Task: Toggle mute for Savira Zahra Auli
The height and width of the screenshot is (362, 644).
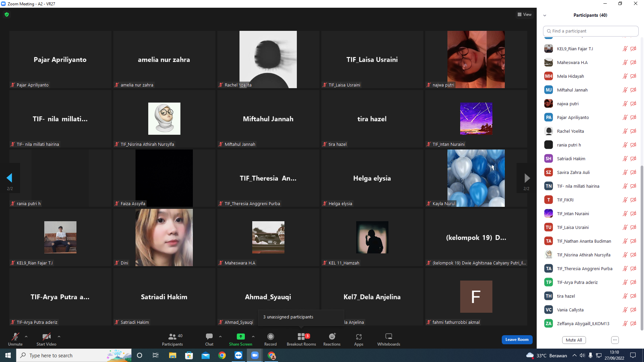Action: click(x=625, y=172)
